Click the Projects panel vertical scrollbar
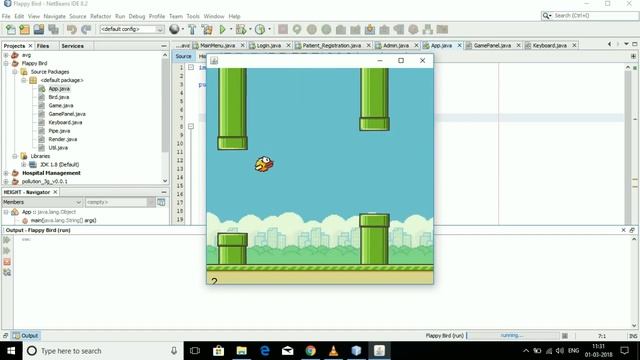The image size is (640, 360). [x=165, y=118]
